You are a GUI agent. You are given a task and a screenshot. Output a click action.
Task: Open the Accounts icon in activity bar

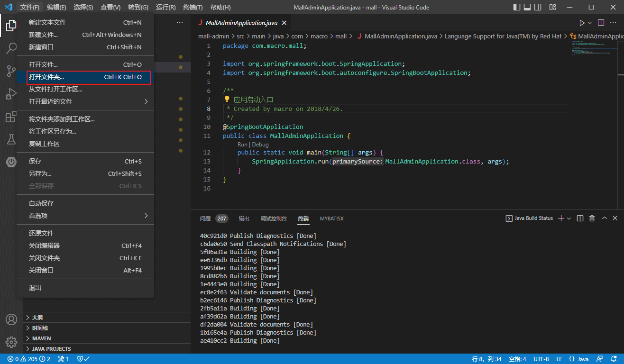[11, 319]
